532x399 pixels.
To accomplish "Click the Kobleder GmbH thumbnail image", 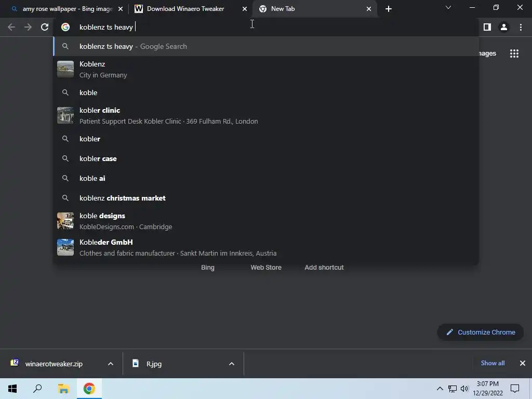I will point(65,247).
